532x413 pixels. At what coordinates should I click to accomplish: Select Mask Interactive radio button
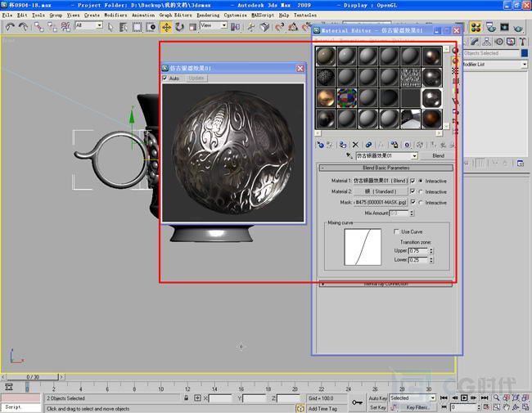pyautogui.click(x=421, y=203)
